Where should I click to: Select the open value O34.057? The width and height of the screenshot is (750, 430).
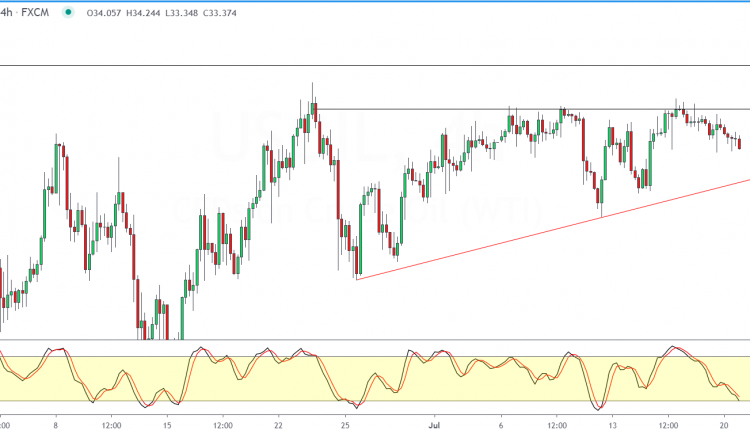104,13
